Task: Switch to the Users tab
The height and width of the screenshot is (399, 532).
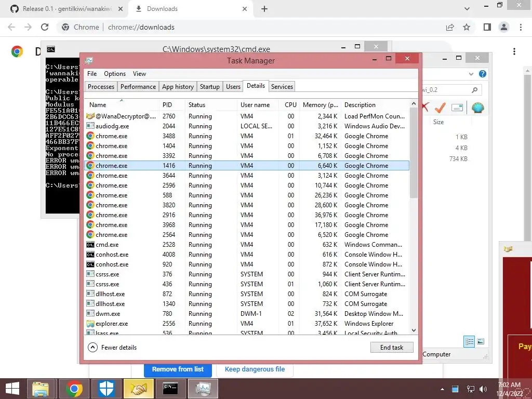Action: (233, 87)
